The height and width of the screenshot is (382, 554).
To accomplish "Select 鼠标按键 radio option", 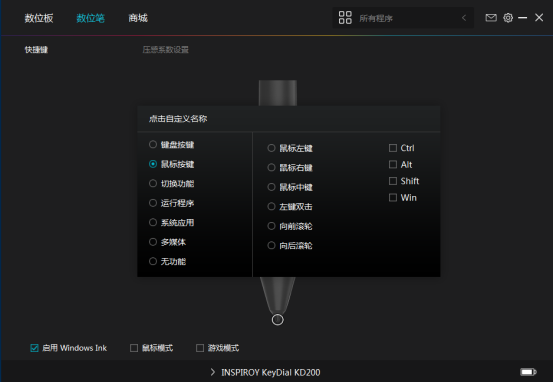I will point(153,164).
